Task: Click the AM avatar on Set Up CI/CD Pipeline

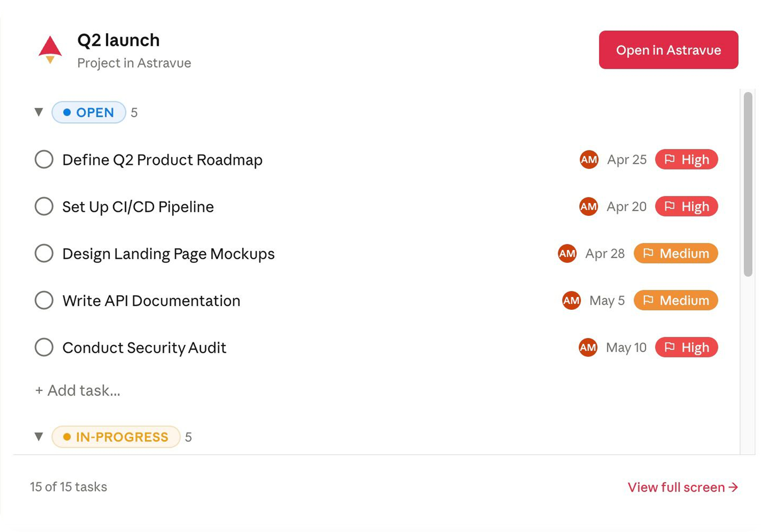Action: point(588,207)
